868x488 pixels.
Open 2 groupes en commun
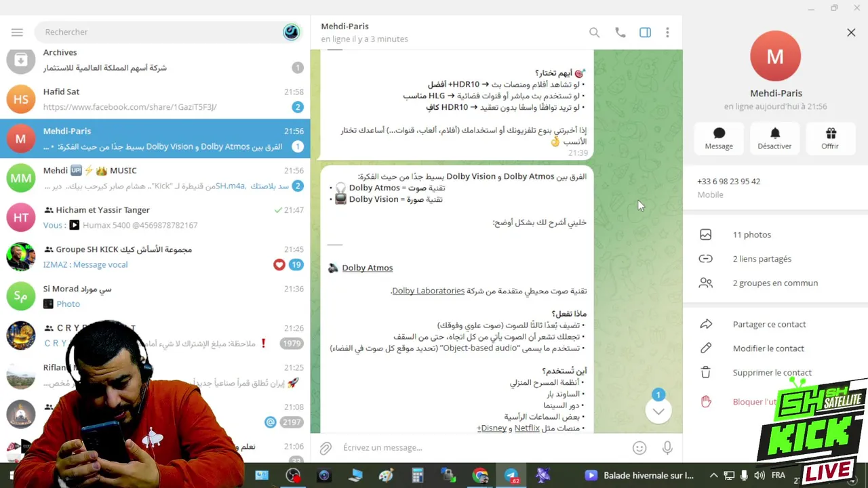775,283
